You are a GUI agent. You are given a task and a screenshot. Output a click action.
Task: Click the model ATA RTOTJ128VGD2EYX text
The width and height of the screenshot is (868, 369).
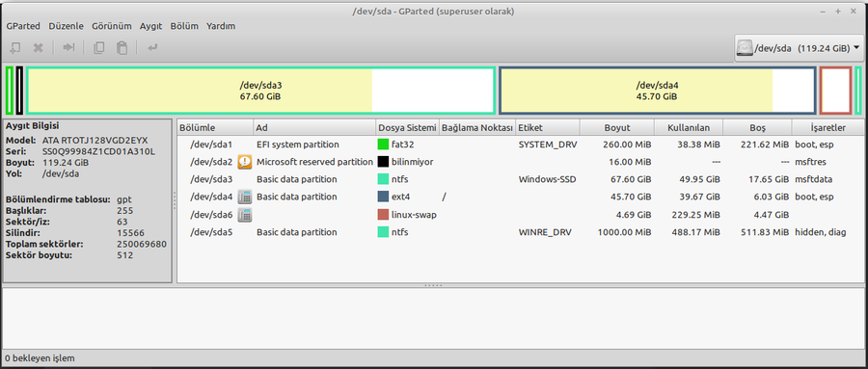[x=95, y=141]
